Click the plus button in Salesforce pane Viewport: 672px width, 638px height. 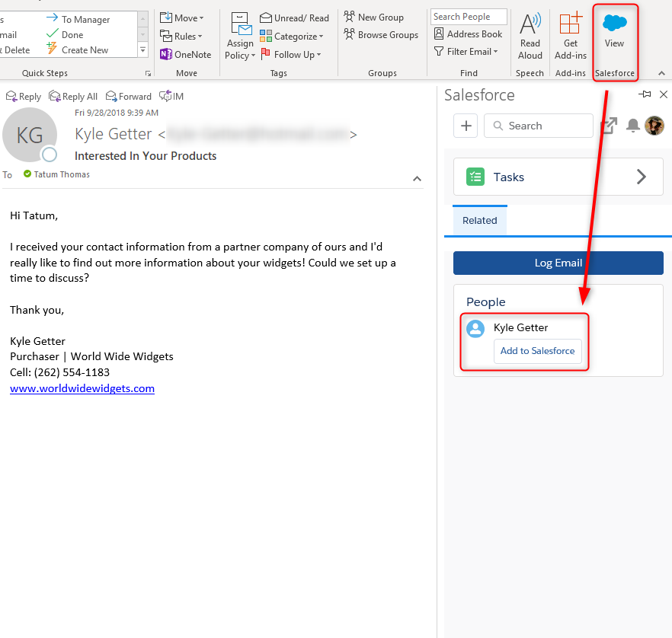pos(466,126)
